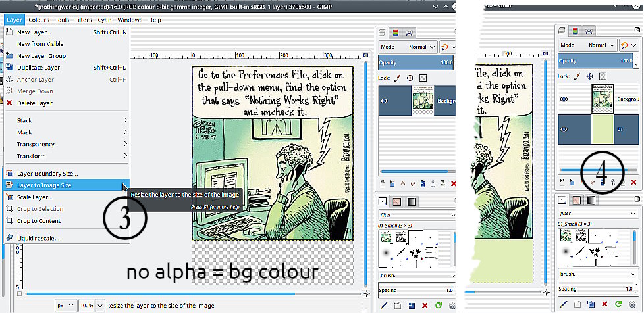Switch to Channels tab in left window dock
The width and height of the screenshot is (644, 313).
point(396,33)
